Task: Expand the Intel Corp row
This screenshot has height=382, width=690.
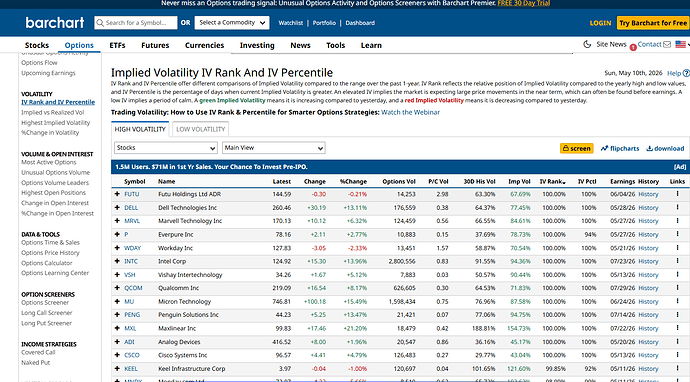Action: (117, 261)
